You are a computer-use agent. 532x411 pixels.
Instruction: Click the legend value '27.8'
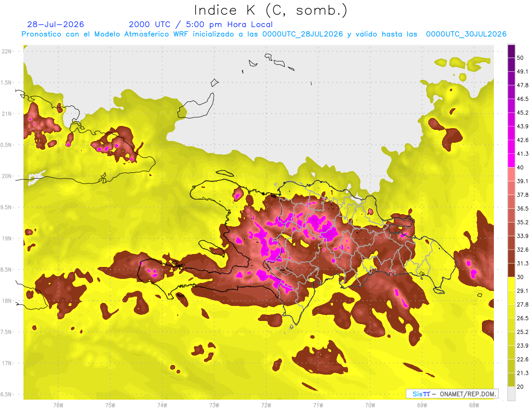coord(523,305)
